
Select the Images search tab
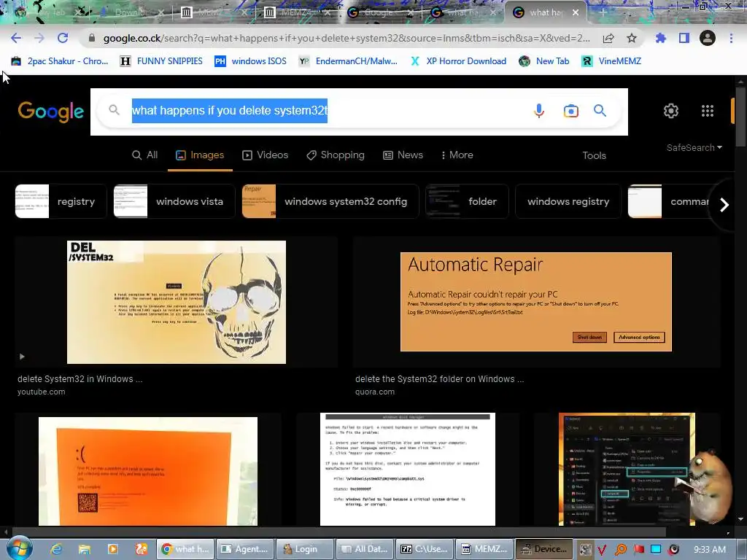200,155
